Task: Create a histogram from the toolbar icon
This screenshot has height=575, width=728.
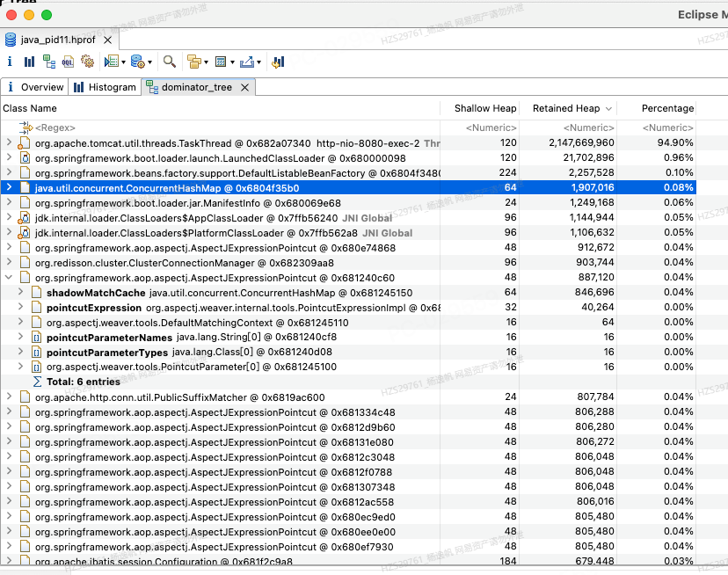Action: (29, 62)
